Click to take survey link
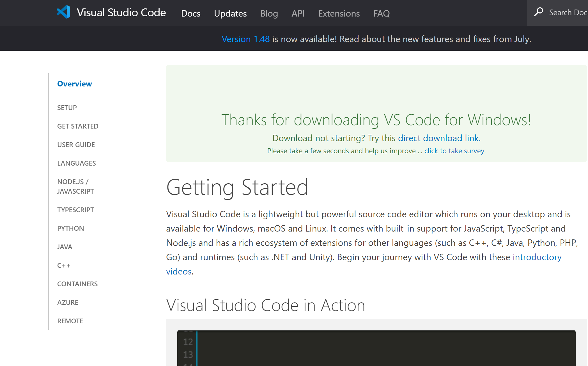This screenshot has height=366, width=588. point(455,151)
